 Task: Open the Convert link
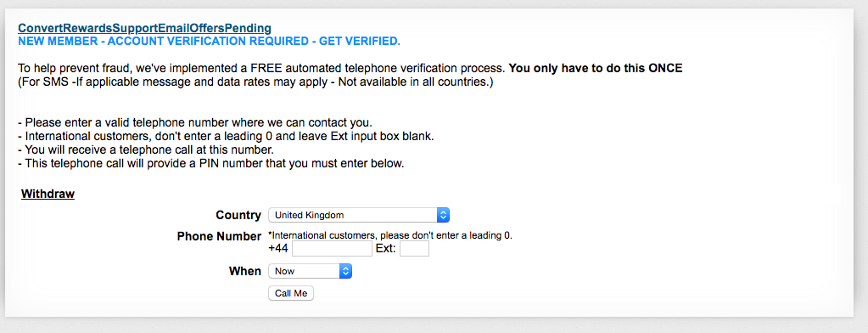coord(41,28)
